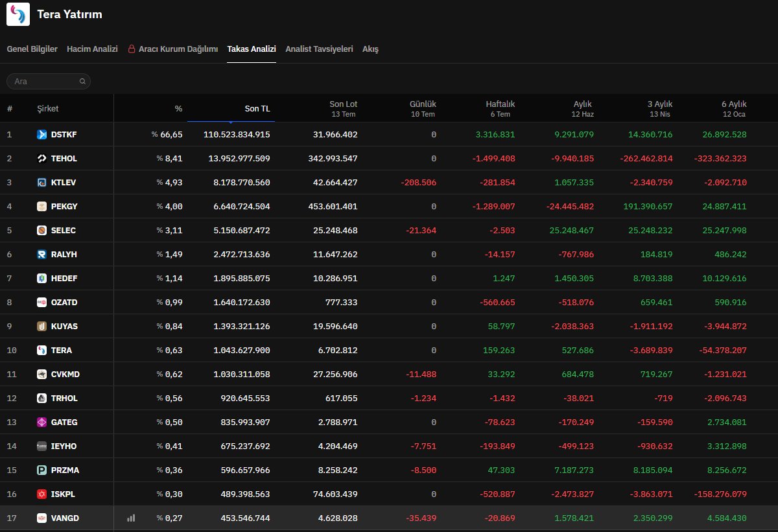The width and height of the screenshot is (778, 532).
Task: Click the RALYH company logo icon
Action: click(42, 255)
